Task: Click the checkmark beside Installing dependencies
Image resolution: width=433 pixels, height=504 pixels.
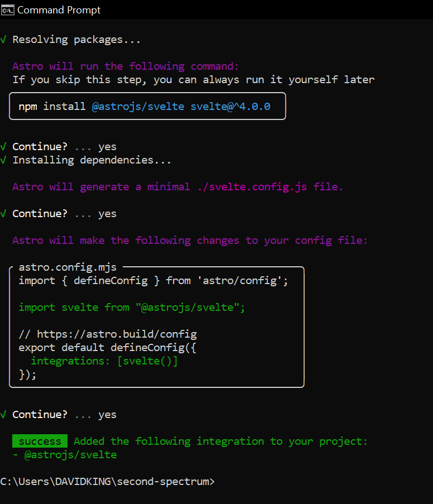Action: (4, 160)
